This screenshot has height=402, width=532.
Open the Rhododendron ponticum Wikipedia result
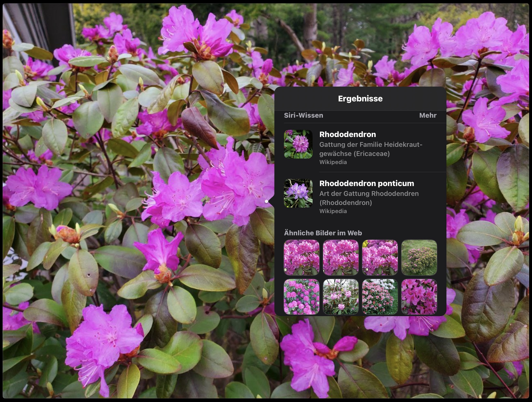[360, 197]
